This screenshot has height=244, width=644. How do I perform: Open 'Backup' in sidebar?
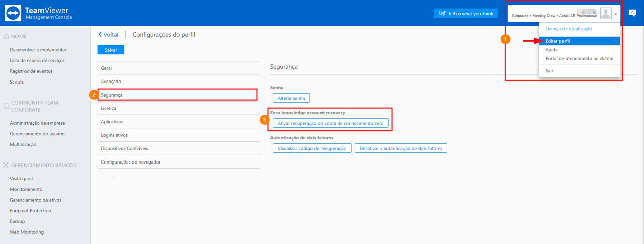click(x=17, y=221)
